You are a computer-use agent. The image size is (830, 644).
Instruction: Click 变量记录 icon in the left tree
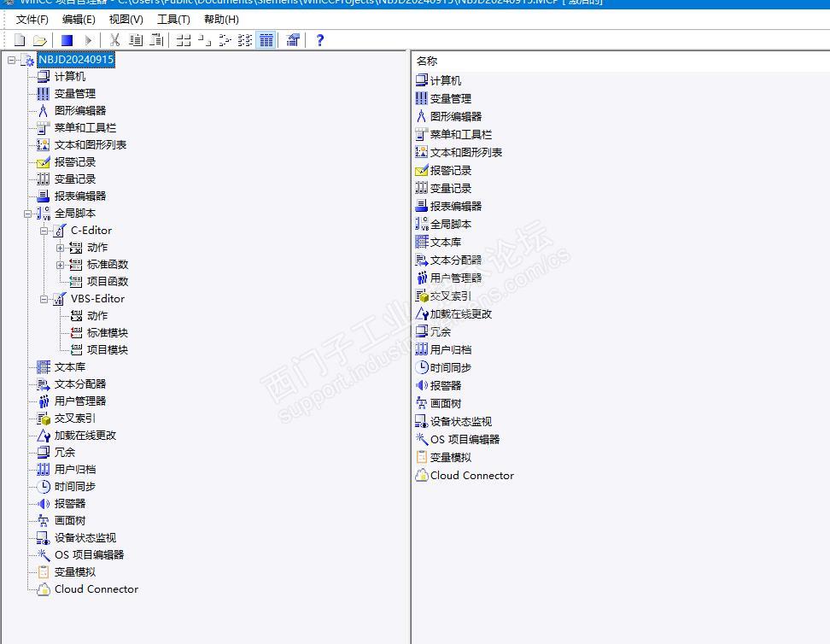[44, 179]
